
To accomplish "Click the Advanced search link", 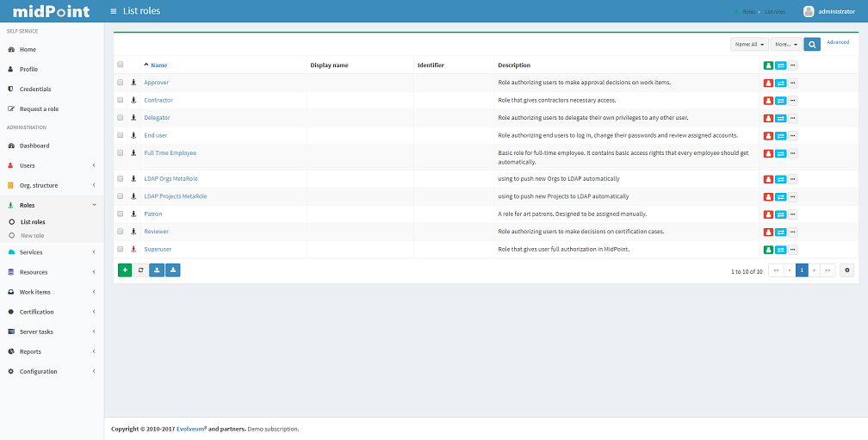I will pyautogui.click(x=838, y=42).
